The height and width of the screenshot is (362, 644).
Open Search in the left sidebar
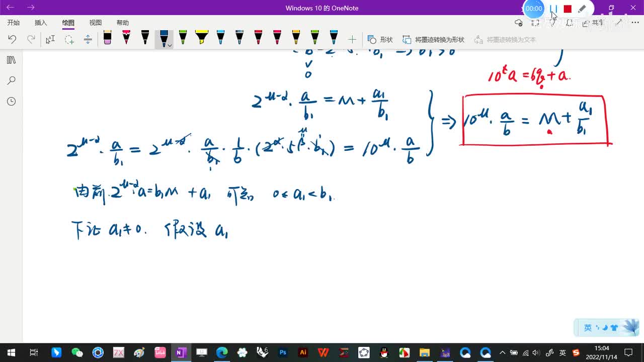point(11,80)
